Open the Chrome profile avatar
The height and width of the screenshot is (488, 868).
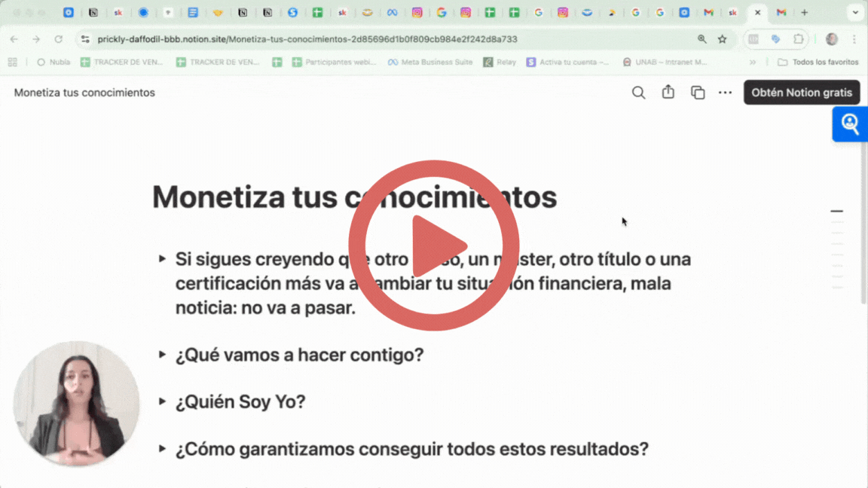click(x=832, y=38)
